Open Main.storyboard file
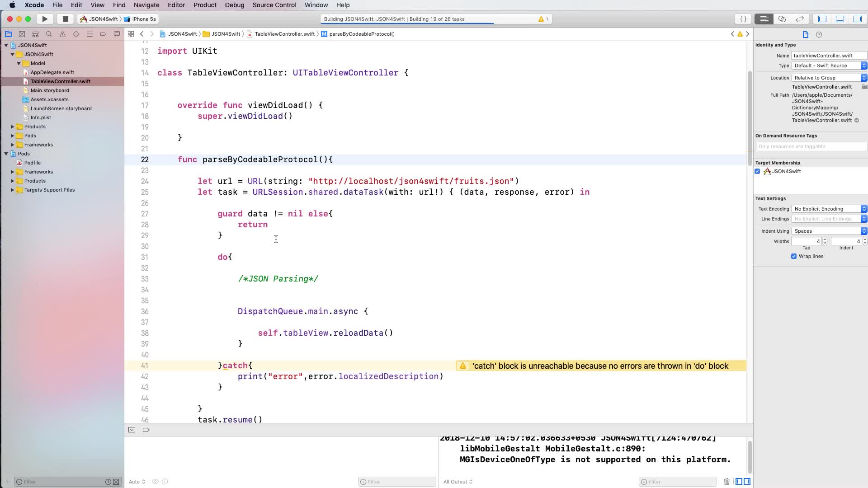Image resolution: width=868 pixels, height=488 pixels. click(x=50, y=90)
